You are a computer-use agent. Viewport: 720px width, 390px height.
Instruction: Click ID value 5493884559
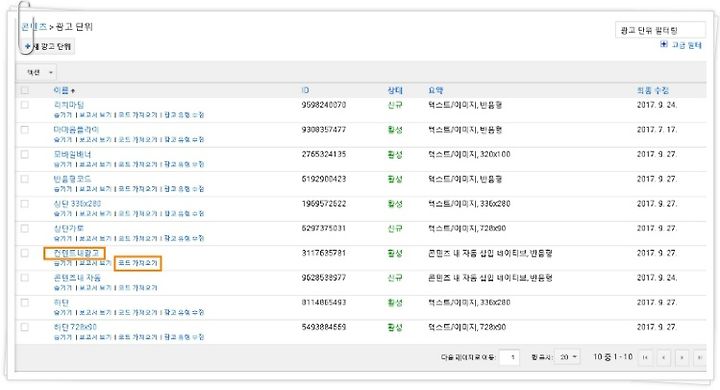click(323, 328)
